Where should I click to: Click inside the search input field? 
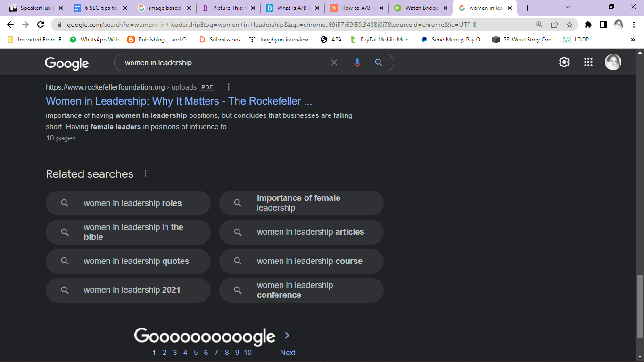[212, 62]
